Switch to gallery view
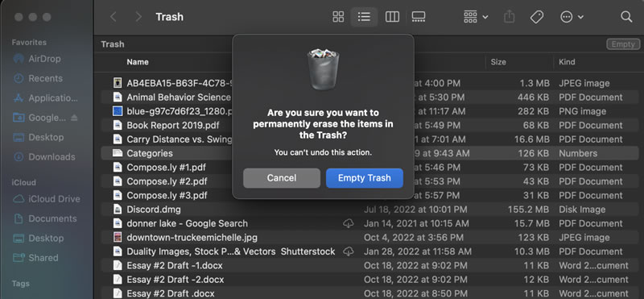 (x=418, y=17)
